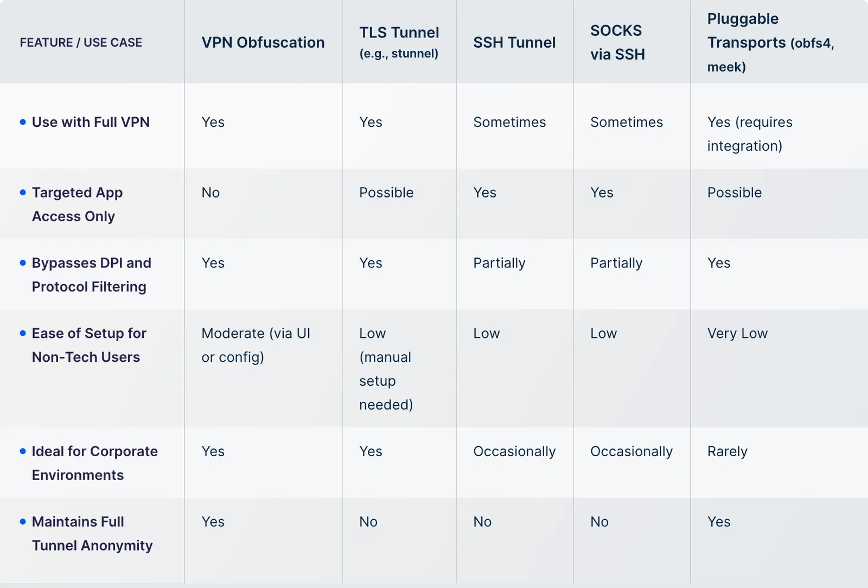Click the Targeted App Access Only label
The height and width of the screenshot is (588, 868).
tap(77, 204)
